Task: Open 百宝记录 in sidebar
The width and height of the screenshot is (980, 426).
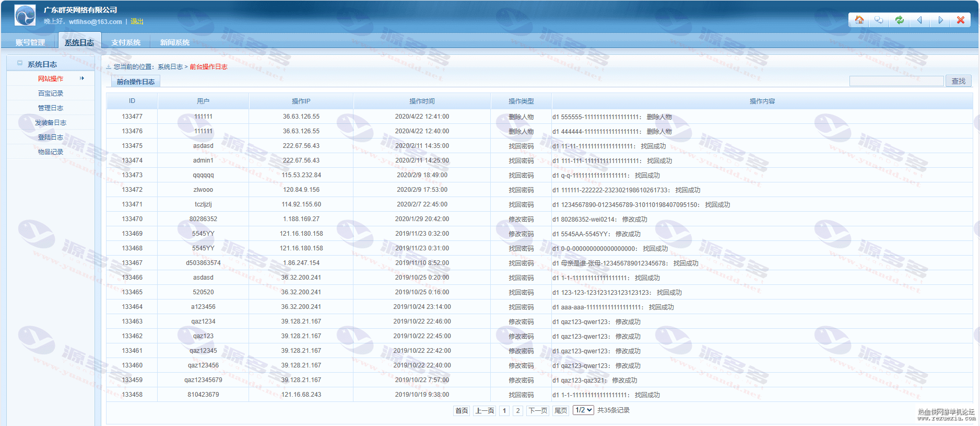Action: click(x=51, y=93)
